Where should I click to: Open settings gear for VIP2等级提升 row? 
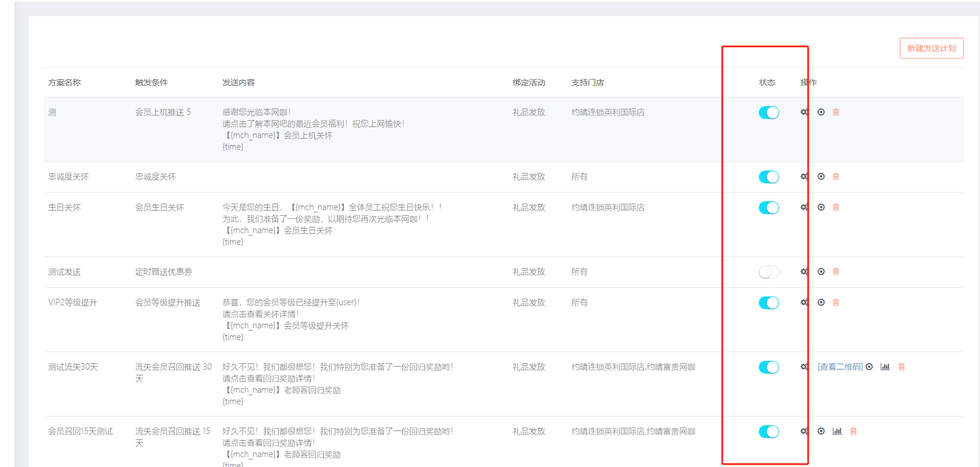pos(804,302)
